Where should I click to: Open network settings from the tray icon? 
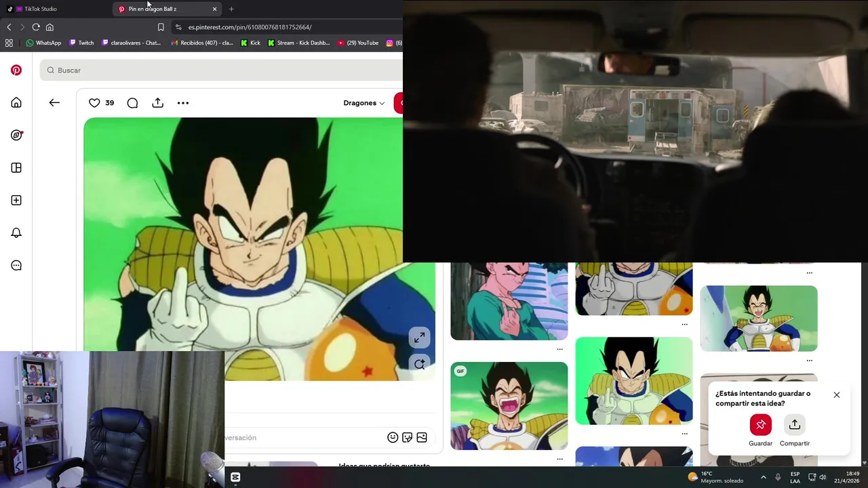pos(812,477)
